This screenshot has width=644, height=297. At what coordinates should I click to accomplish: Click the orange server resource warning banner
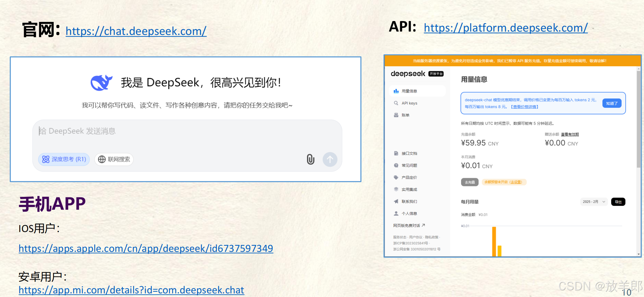tap(512, 61)
